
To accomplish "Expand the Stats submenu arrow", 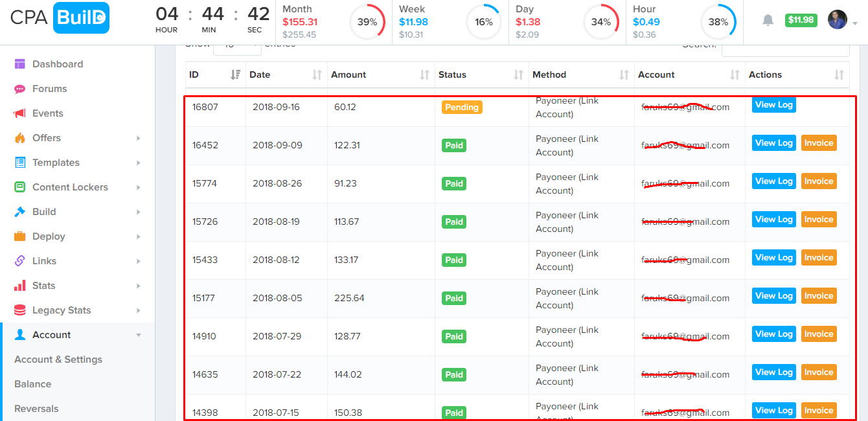I will tap(139, 286).
